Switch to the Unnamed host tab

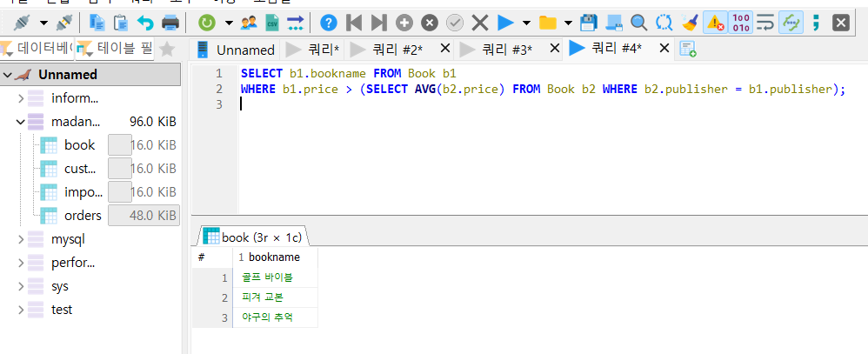pos(236,50)
